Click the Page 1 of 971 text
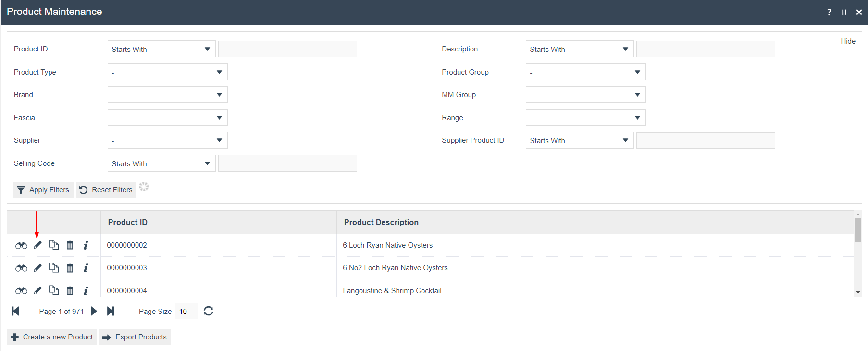 point(62,312)
